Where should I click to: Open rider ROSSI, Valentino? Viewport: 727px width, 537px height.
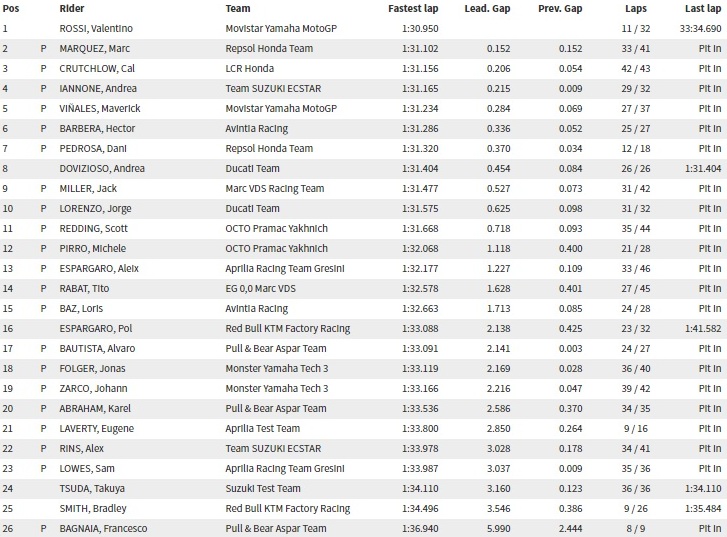pyautogui.click(x=96, y=28)
